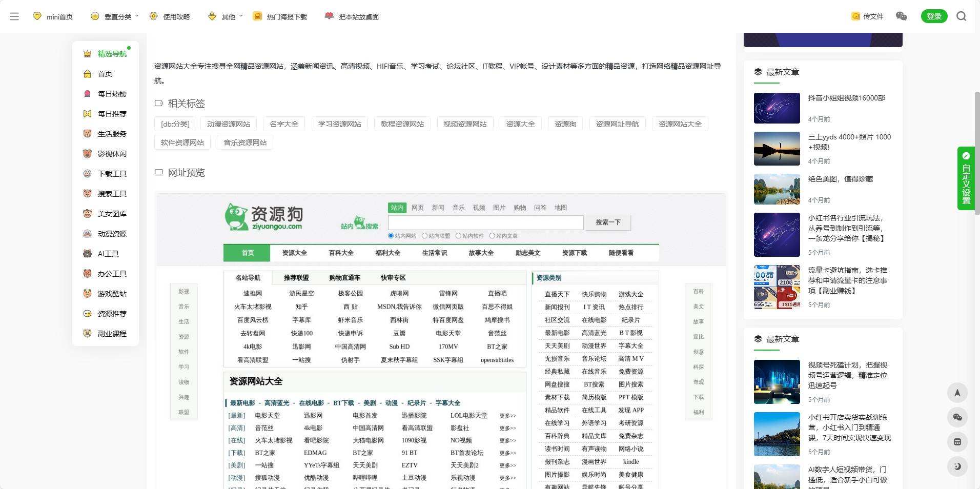Click the icon beside 办公工具

tap(87, 274)
